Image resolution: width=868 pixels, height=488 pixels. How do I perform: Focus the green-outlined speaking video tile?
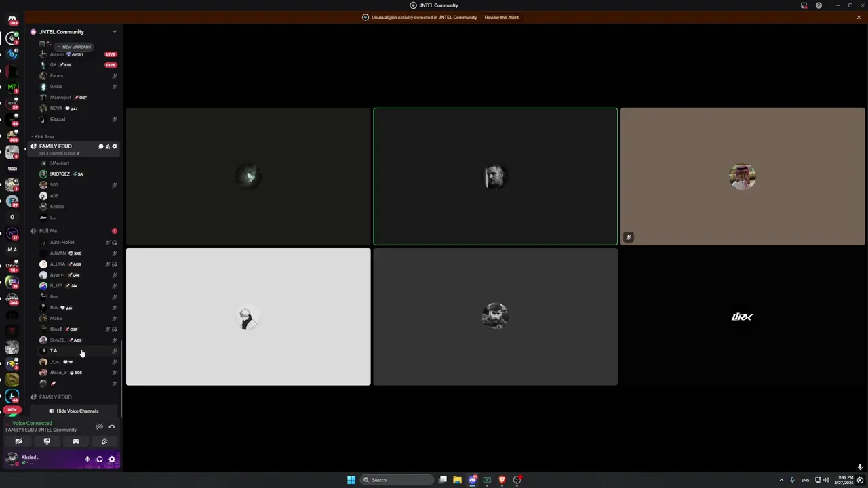tap(495, 176)
